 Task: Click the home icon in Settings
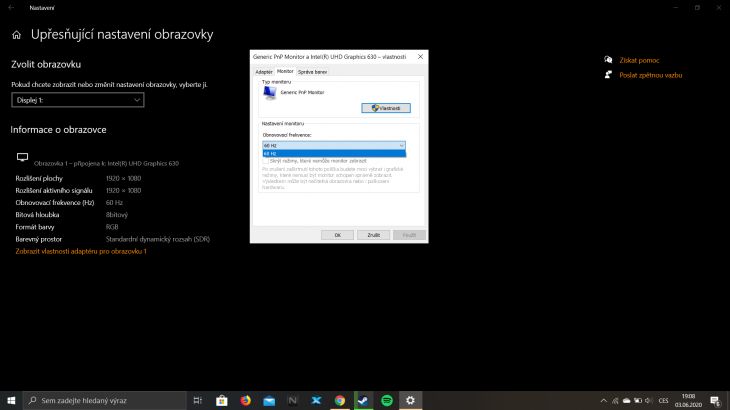[x=16, y=35]
